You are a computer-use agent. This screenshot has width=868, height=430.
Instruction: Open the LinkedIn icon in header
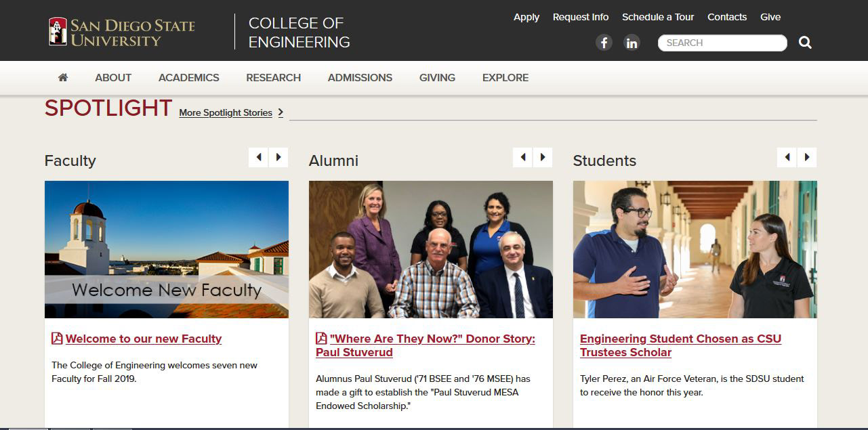coord(632,43)
